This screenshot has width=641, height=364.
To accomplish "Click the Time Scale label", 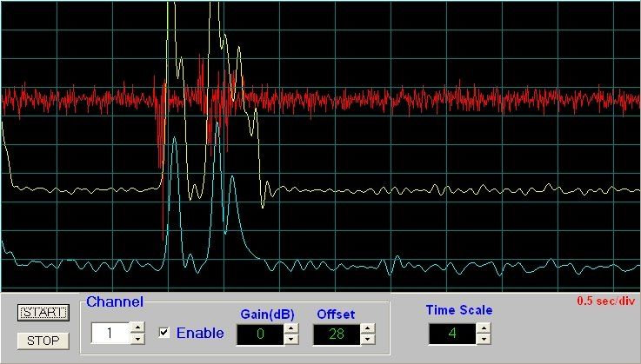I will click(x=459, y=310).
